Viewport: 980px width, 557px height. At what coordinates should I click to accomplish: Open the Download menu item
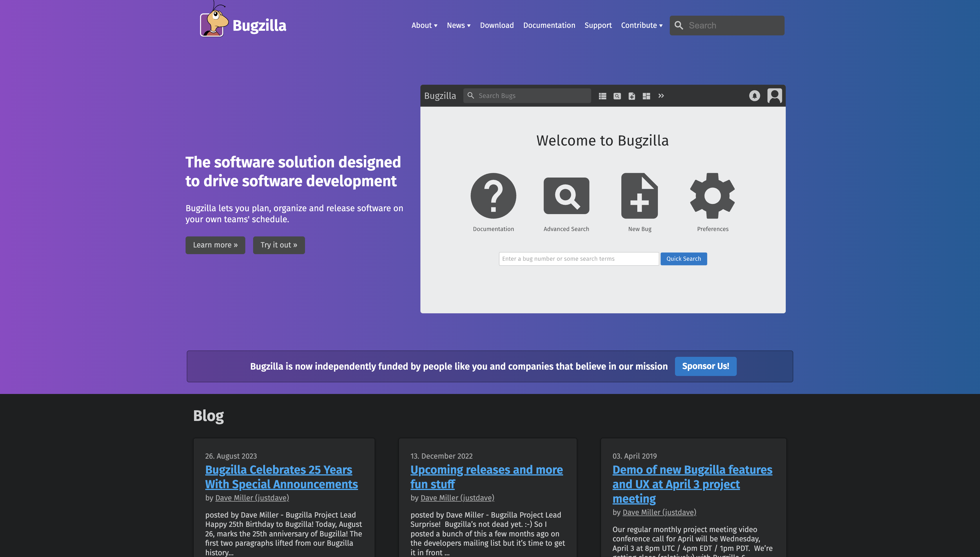[x=496, y=25]
